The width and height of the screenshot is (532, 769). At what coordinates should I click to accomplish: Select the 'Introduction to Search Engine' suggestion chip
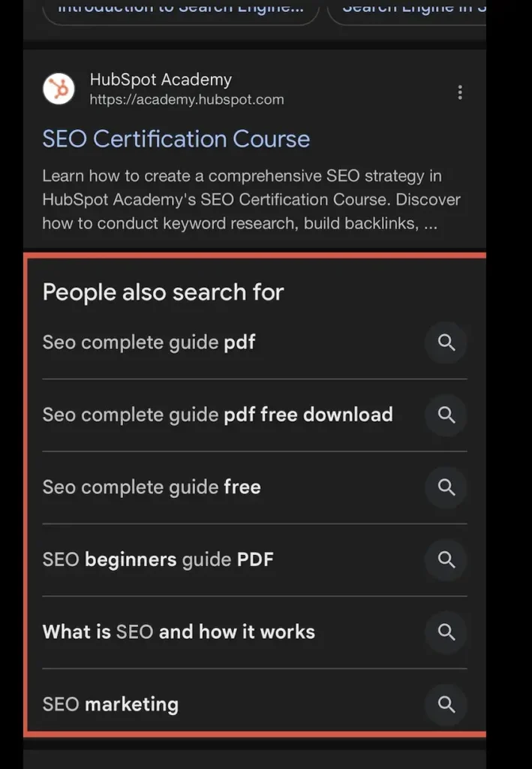click(180, 8)
